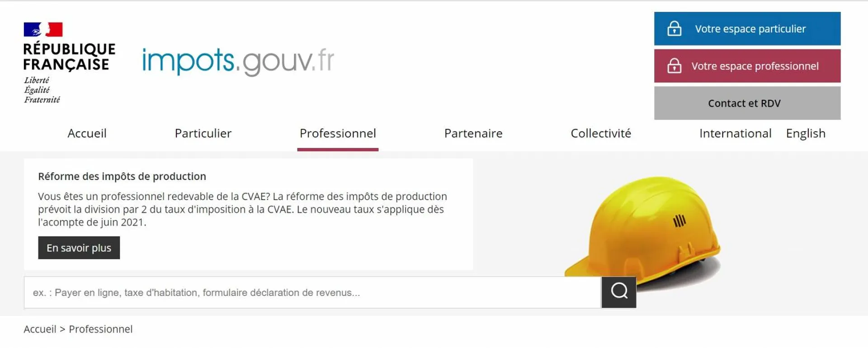This screenshot has width=868, height=348.
Task: Open the Collectivité menu item
Action: coord(601,133)
